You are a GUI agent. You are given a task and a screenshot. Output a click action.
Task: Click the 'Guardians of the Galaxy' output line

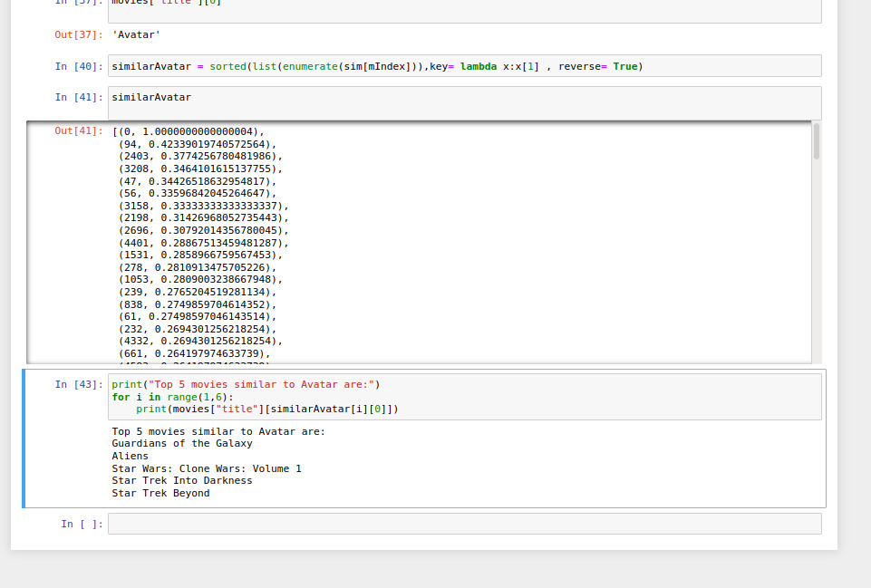pyautogui.click(x=182, y=443)
